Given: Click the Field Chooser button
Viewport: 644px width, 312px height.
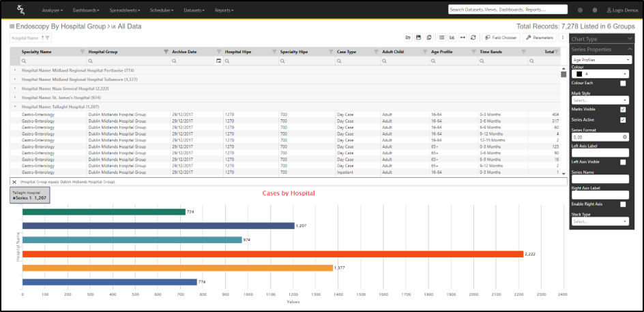Looking at the screenshot, I should click(x=499, y=37).
